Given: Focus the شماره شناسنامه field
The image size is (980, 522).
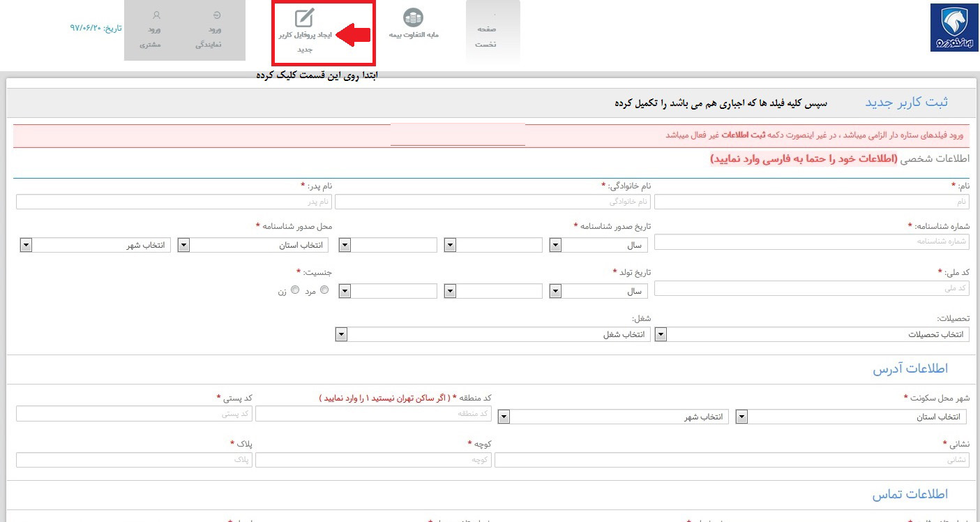Looking at the screenshot, I should click(812, 242).
